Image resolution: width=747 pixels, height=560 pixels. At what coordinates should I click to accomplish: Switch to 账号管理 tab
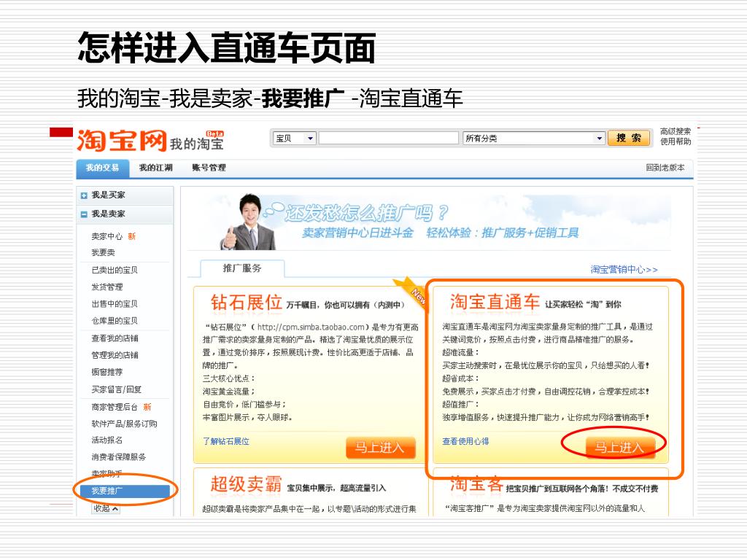point(209,168)
